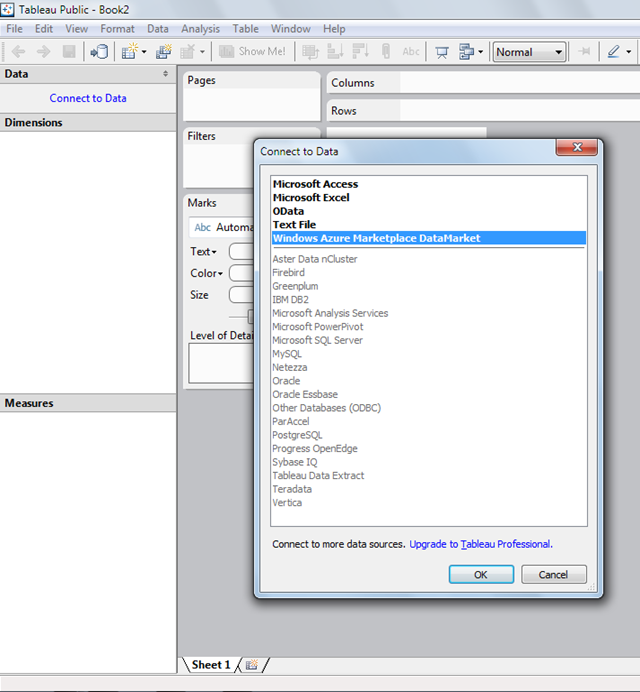Click the Sort descending toolbar icon
This screenshot has width=640, height=692.
(360, 52)
